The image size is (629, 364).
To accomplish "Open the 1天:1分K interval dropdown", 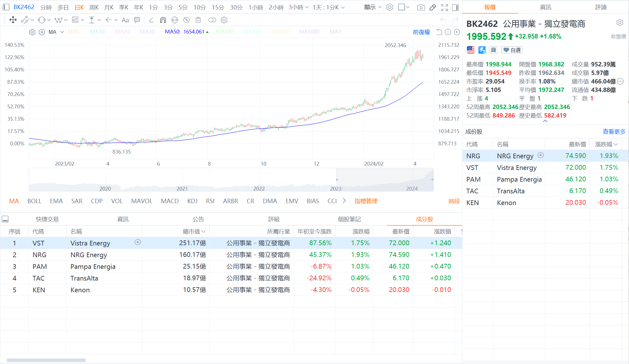I will tap(329, 7).
